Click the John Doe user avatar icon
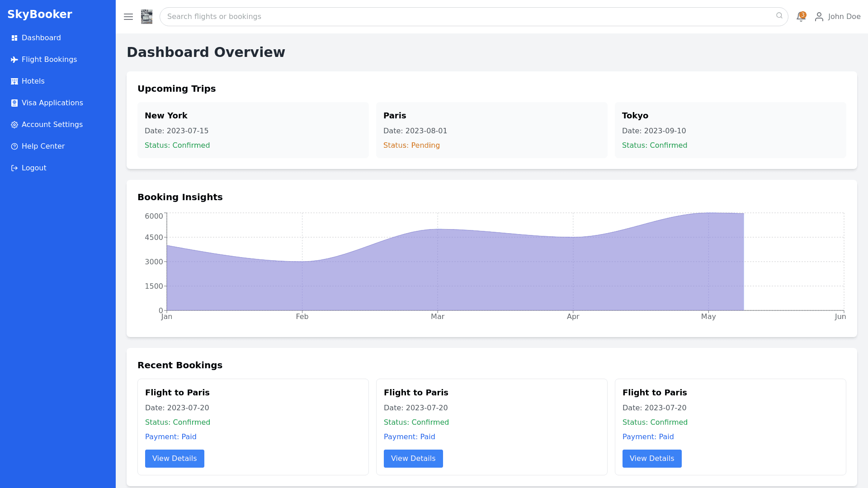868x488 pixels. click(819, 17)
